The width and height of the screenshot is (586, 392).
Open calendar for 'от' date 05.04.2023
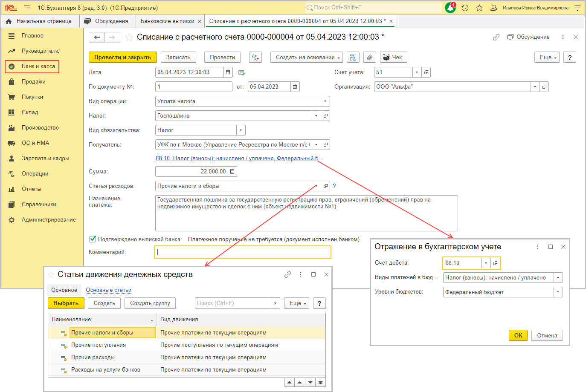(295, 87)
